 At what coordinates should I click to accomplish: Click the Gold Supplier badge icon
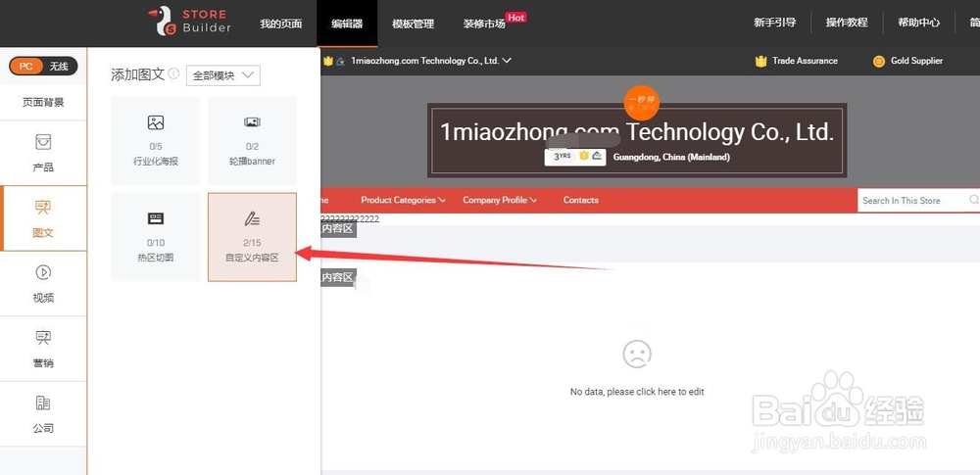[879, 62]
